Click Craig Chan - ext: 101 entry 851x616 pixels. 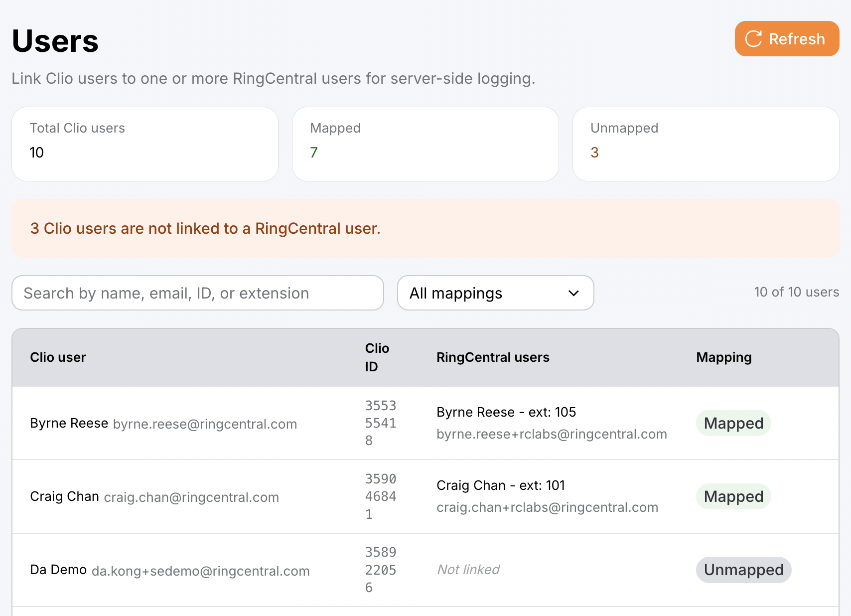click(501, 485)
